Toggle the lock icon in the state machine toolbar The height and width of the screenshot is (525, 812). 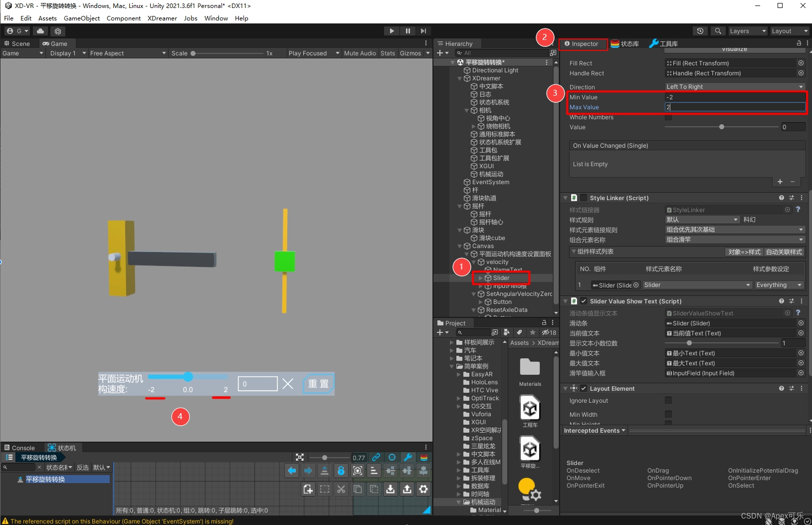point(341,470)
